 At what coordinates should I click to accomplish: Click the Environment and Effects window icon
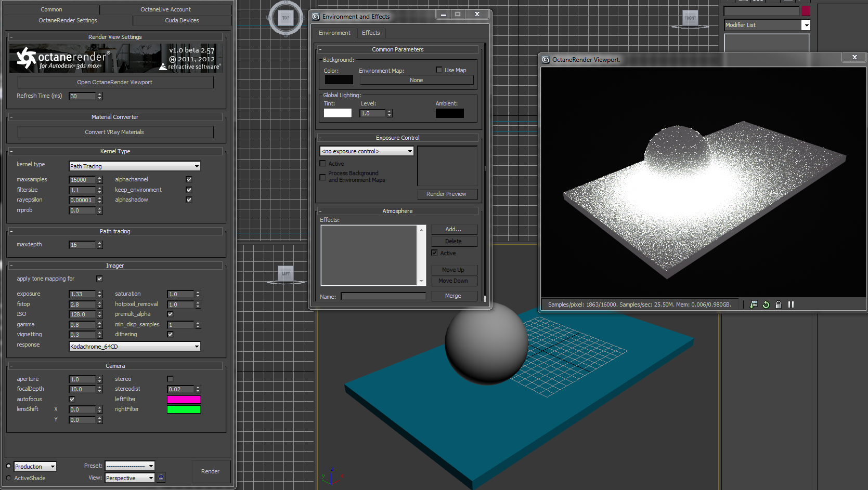click(316, 17)
